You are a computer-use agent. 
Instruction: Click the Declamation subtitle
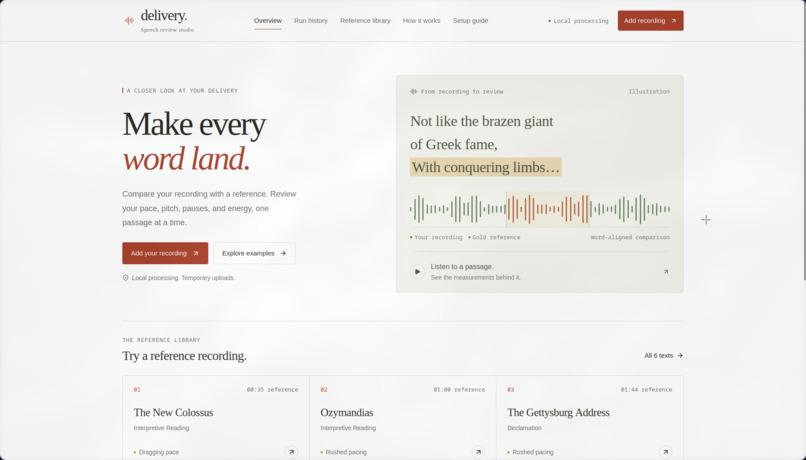[524, 428]
